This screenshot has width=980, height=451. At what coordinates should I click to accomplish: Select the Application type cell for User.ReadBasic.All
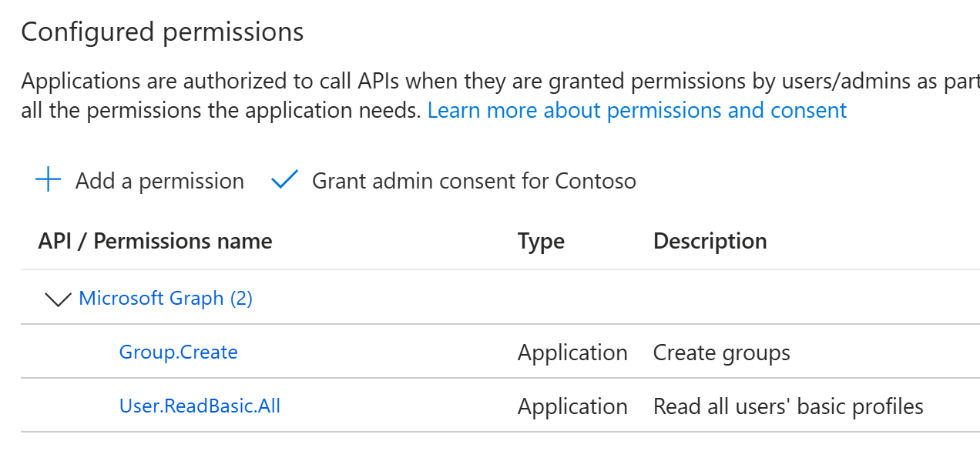(572, 406)
